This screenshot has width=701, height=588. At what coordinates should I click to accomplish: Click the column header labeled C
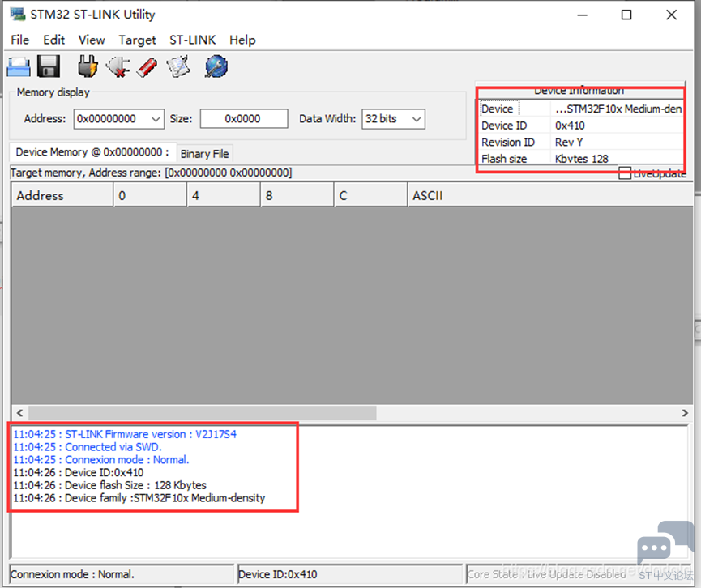click(370, 196)
